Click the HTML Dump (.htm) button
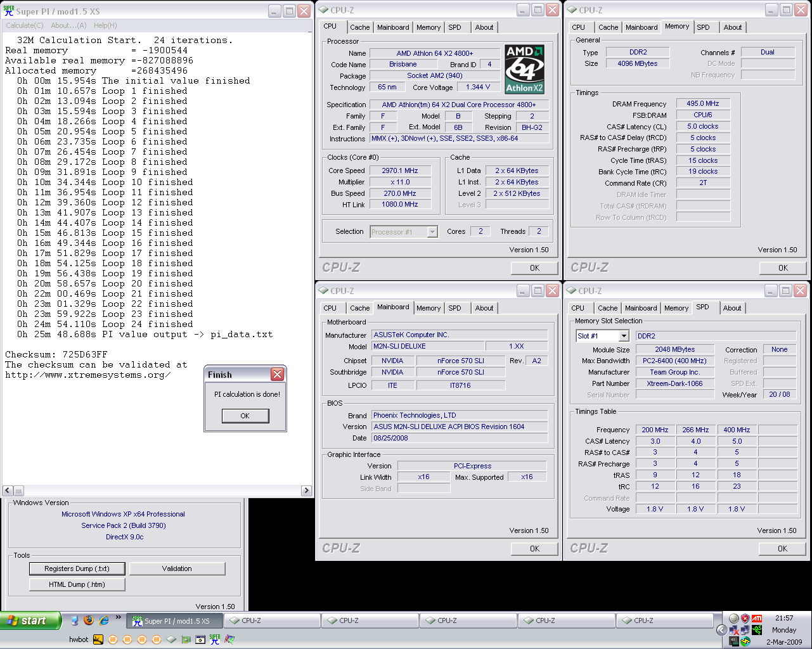812x649 pixels. click(77, 584)
